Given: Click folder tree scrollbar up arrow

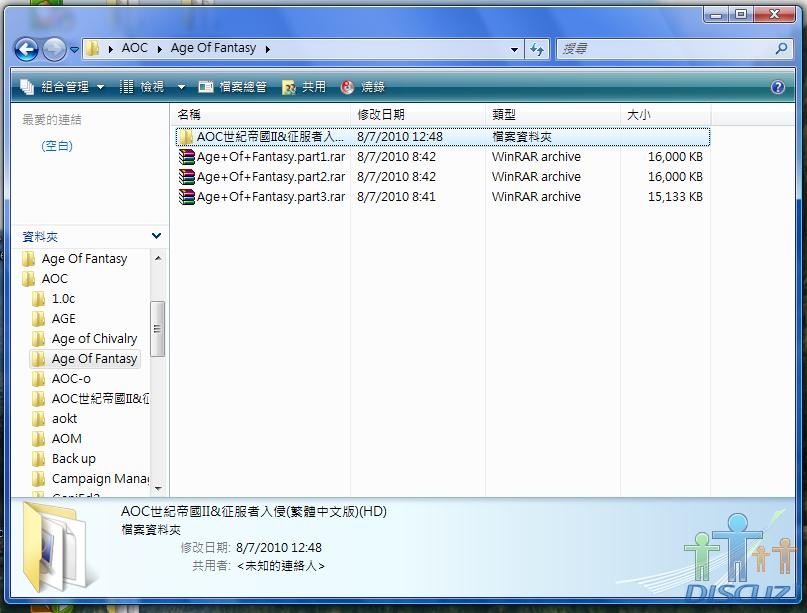Looking at the screenshot, I should pos(158,258).
